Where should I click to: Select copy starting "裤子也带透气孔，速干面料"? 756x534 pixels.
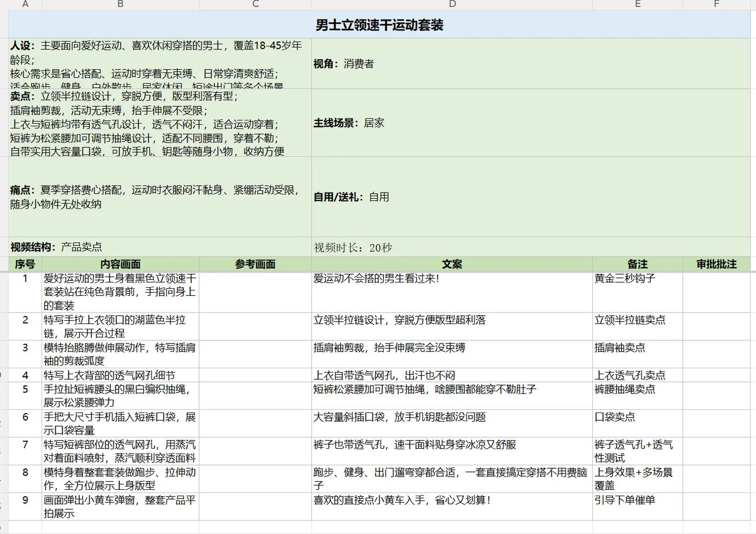coord(415,444)
